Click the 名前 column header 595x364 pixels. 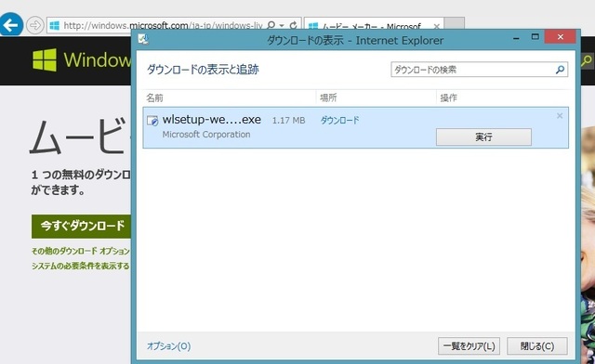(x=154, y=97)
